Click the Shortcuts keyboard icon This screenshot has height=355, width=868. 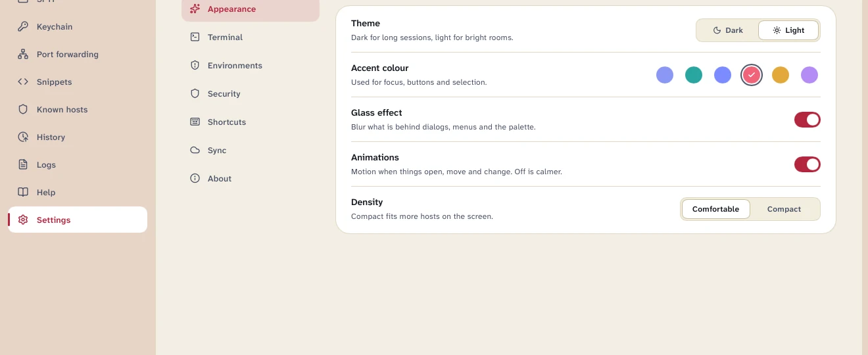[x=195, y=122]
